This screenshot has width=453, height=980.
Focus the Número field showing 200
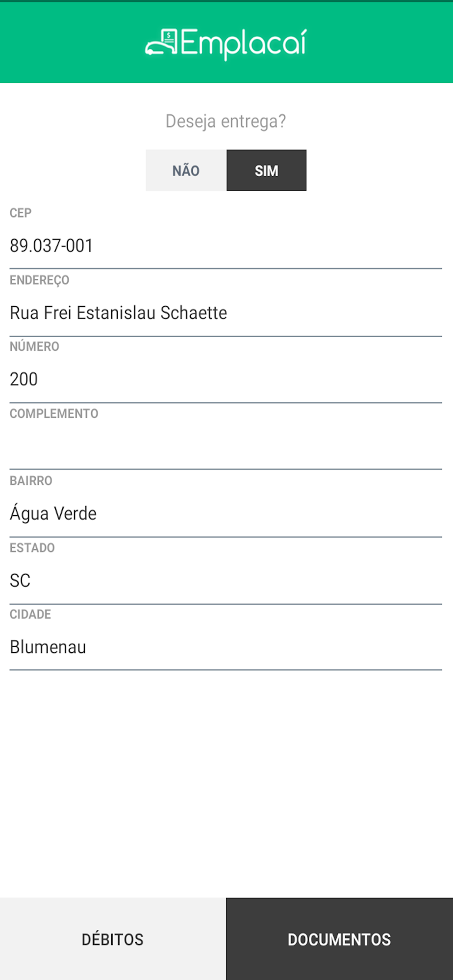point(226,379)
